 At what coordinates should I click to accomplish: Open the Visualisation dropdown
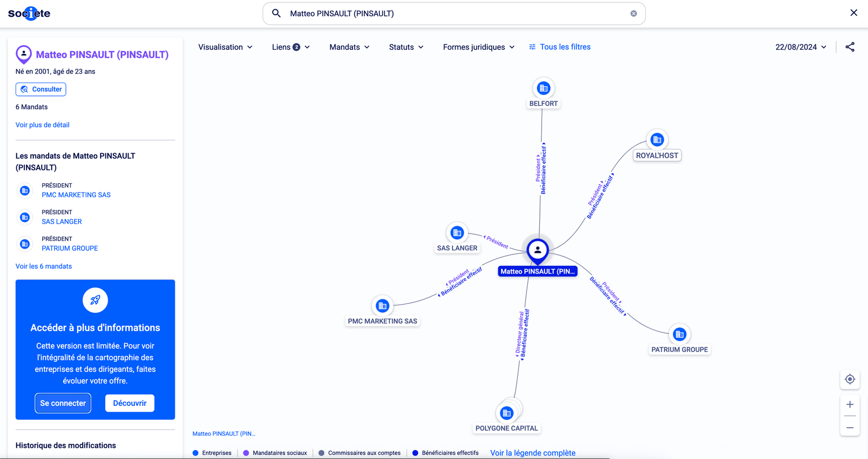(x=226, y=47)
